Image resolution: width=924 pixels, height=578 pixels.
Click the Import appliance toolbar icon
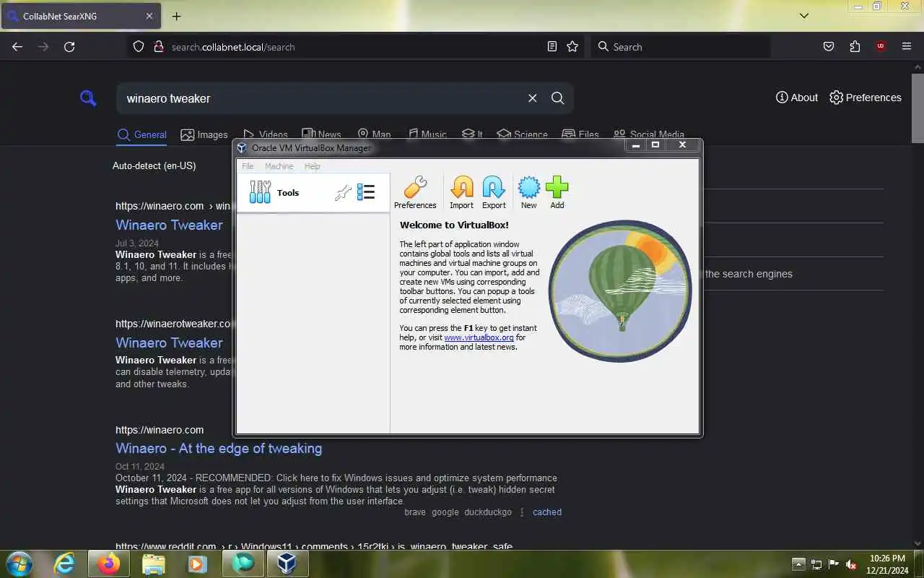tap(462, 192)
